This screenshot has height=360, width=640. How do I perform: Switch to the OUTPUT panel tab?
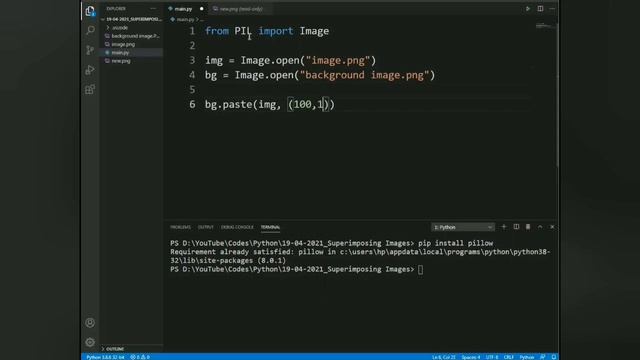point(206,227)
